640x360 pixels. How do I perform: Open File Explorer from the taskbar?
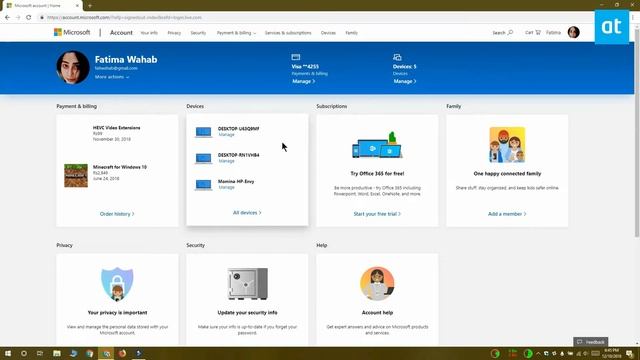coord(57,353)
